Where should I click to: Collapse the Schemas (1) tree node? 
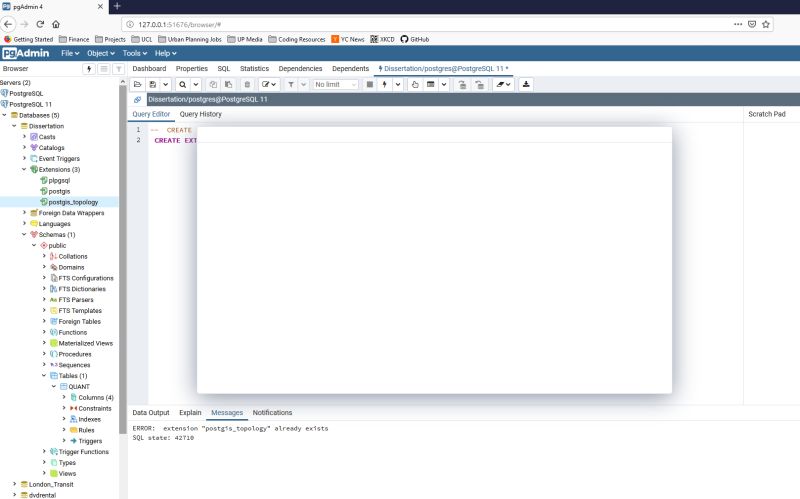point(24,234)
